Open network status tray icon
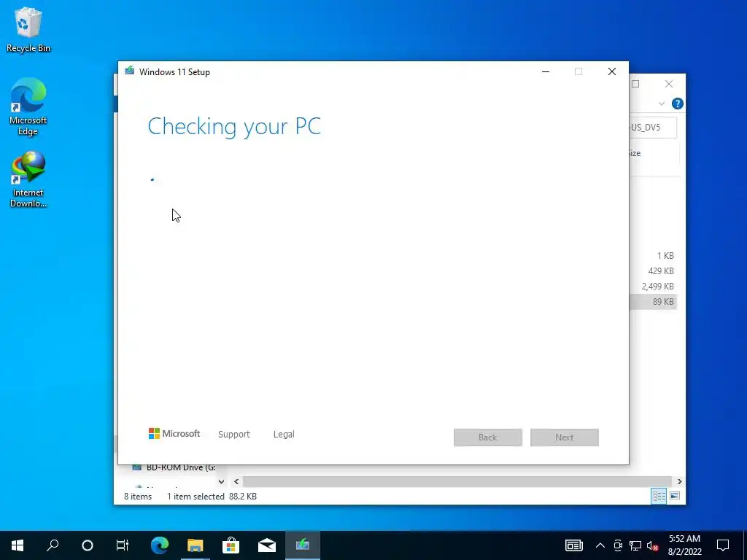This screenshot has width=747, height=560. [x=635, y=545]
